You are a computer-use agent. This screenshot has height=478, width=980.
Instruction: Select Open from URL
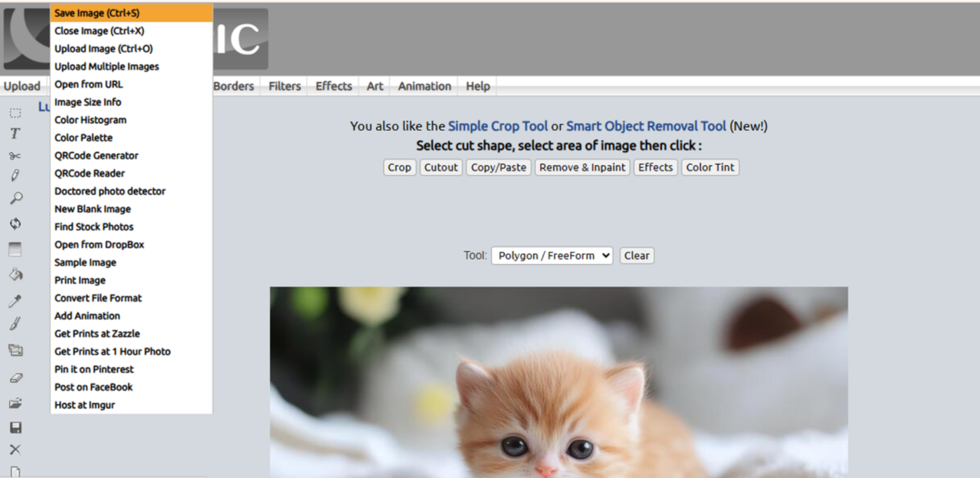click(131, 84)
